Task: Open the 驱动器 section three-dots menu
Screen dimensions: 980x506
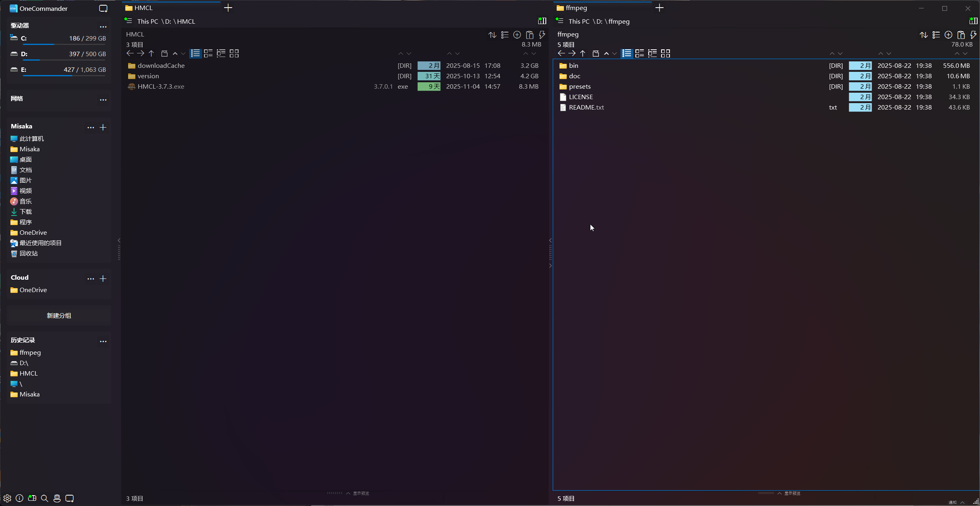Action: [x=103, y=26]
